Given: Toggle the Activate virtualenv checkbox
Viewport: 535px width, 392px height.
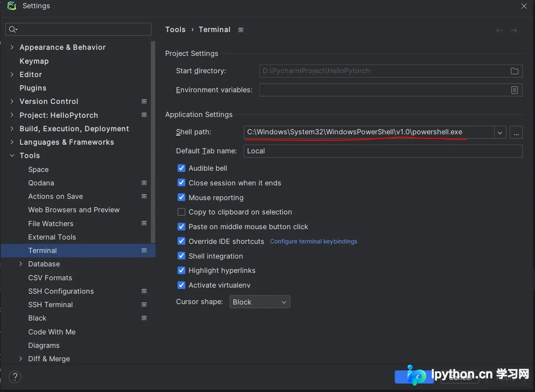Looking at the screenshot, I should pos(181,285).
